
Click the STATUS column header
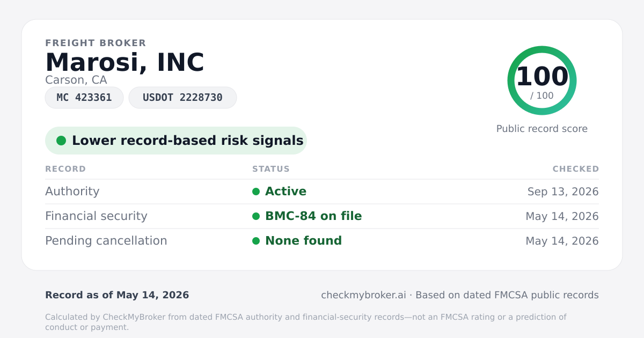(x=271, y=169)
